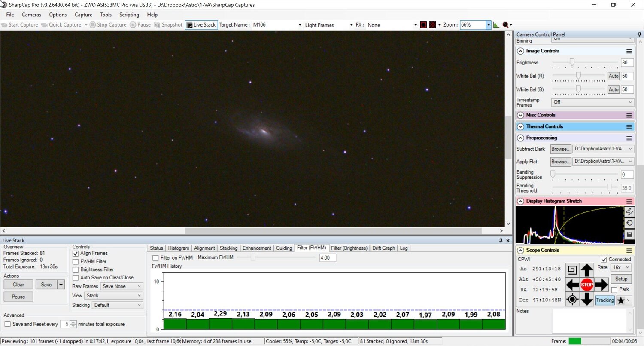This screenshot has width=644, height=346.
Task: Slew the scope up with arrow icon
Action: click(x=587, y=270)
